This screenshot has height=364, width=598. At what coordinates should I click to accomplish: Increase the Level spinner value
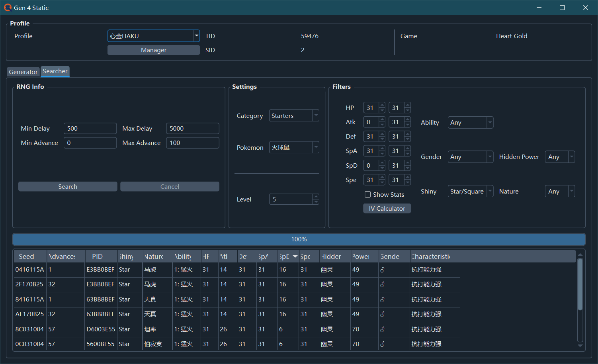(316, 197)
